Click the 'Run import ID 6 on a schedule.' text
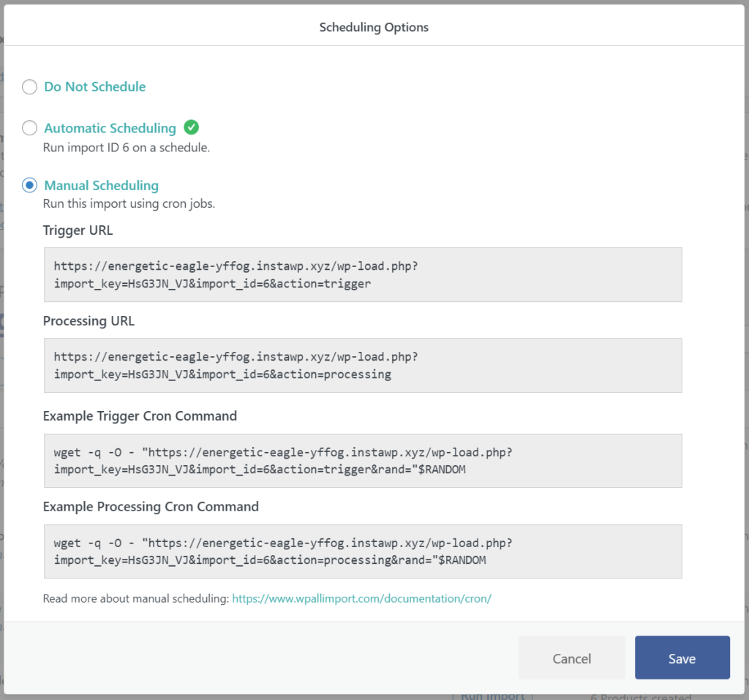This screenshot has width=749, height=700. (x=127, y=148)
